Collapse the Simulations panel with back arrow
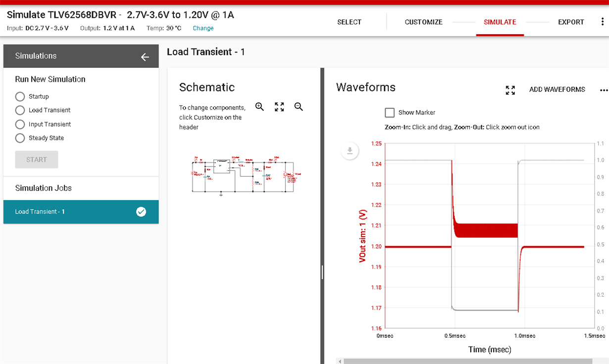 [145, 57]
